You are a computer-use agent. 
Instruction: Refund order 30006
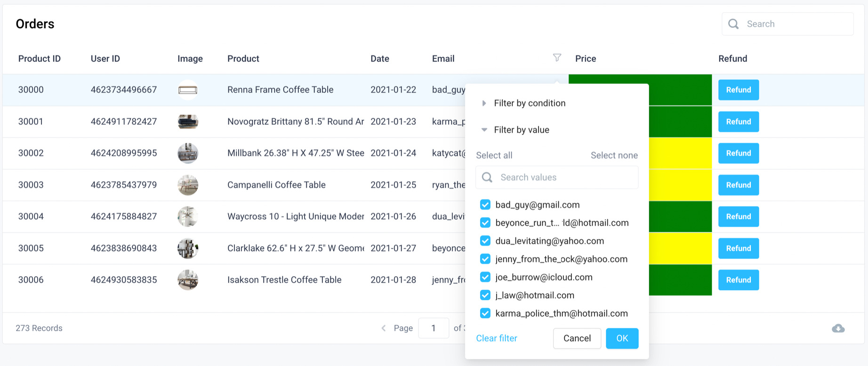(x=739, y=280)
